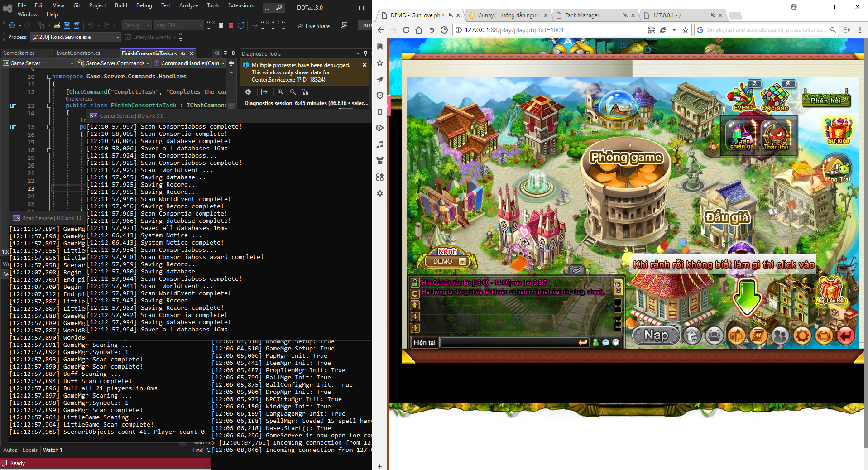
Task: Click the Nạp recharge button
Action: (656, 336)
